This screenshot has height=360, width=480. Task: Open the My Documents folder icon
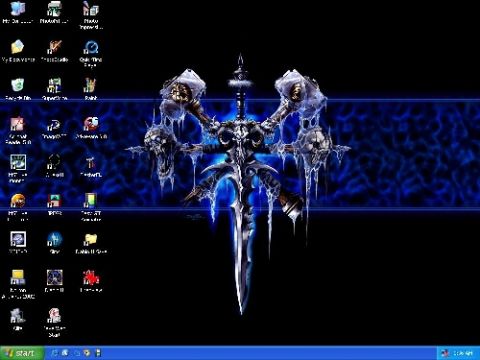[x=18, y=47]
